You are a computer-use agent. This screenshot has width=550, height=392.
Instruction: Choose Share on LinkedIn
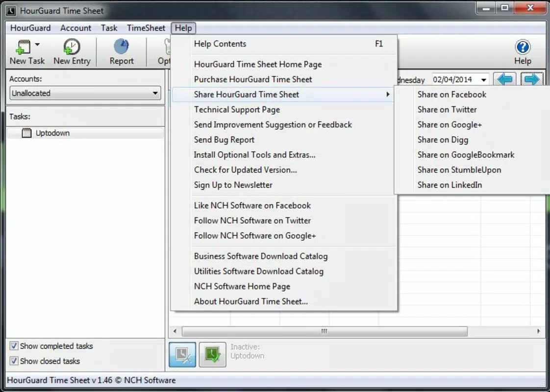point(473,185)
